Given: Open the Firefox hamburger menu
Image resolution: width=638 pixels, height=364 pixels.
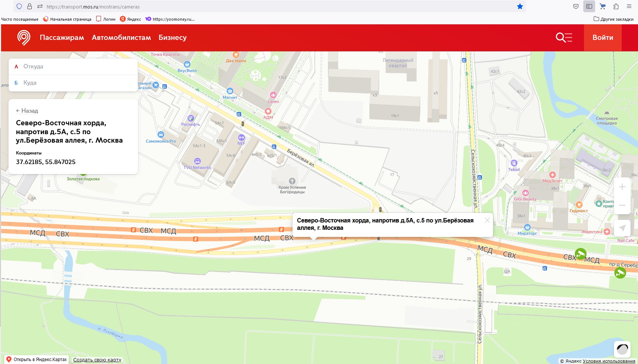Looking at the screenshot, I should coord(629,6).
